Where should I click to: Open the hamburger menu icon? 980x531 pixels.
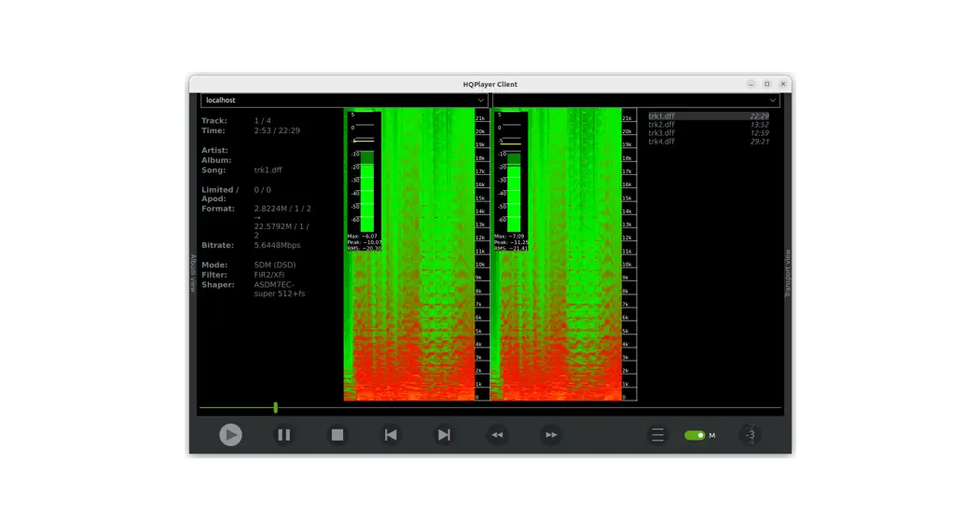[657, 435]
